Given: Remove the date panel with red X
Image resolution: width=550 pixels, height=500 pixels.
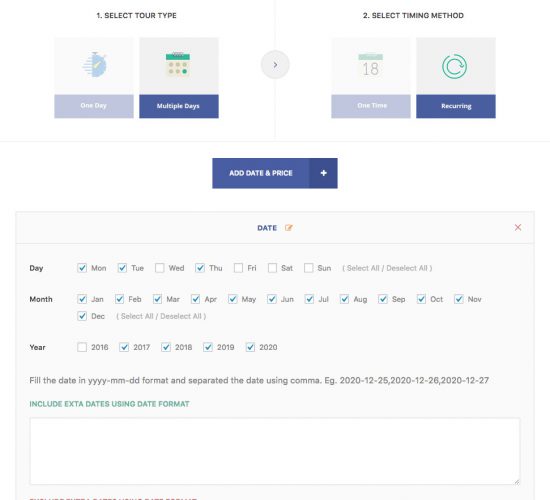Looking at the screenshot, I should (x=518, y=227).
